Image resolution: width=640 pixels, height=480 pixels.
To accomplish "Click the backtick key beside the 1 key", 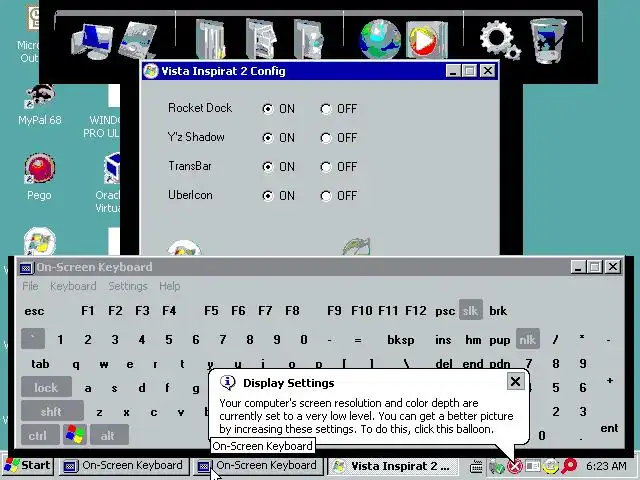I will tap(33, 339).
